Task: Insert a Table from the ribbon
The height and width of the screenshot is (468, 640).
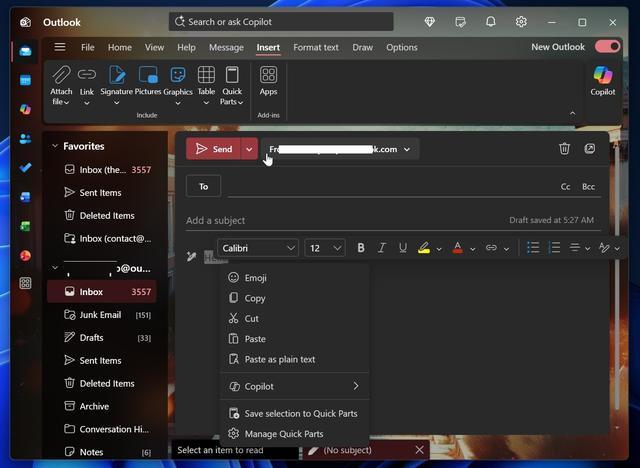Action: (206, 86)
